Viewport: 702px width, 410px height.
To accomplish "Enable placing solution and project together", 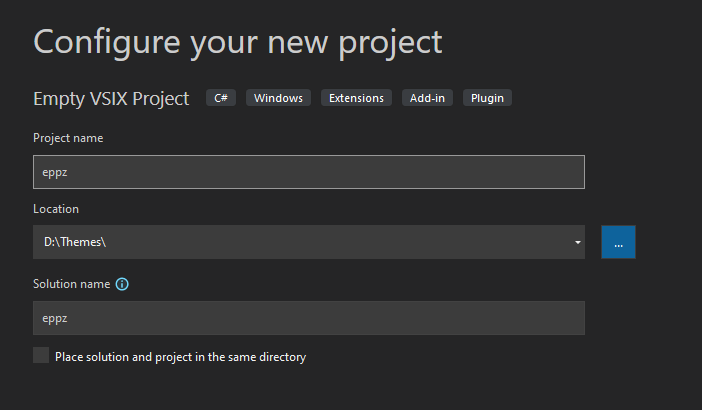I will tap(41, 355).
